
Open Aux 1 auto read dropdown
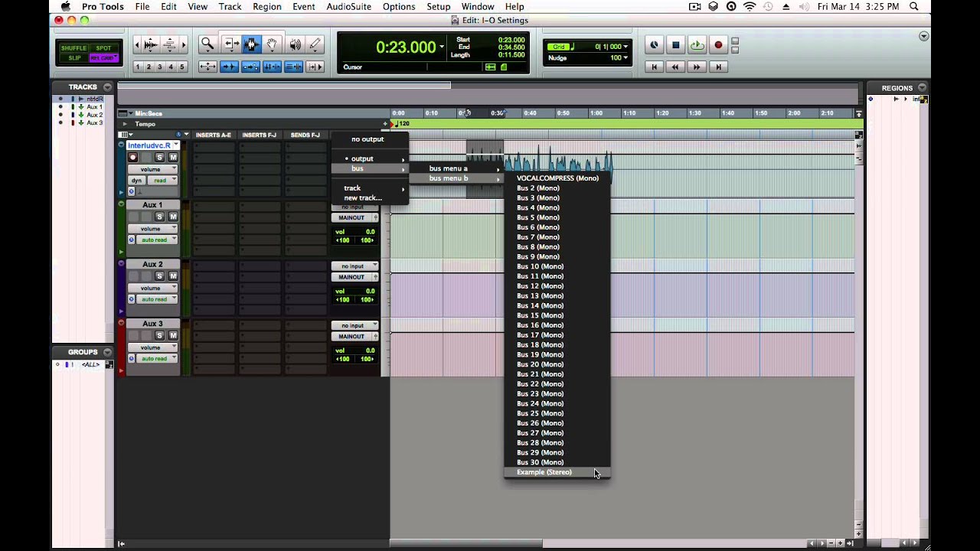(156, 240)
